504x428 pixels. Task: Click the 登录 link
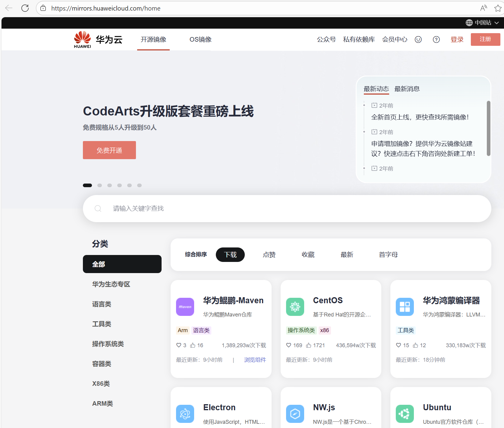(x=457, y=39)
